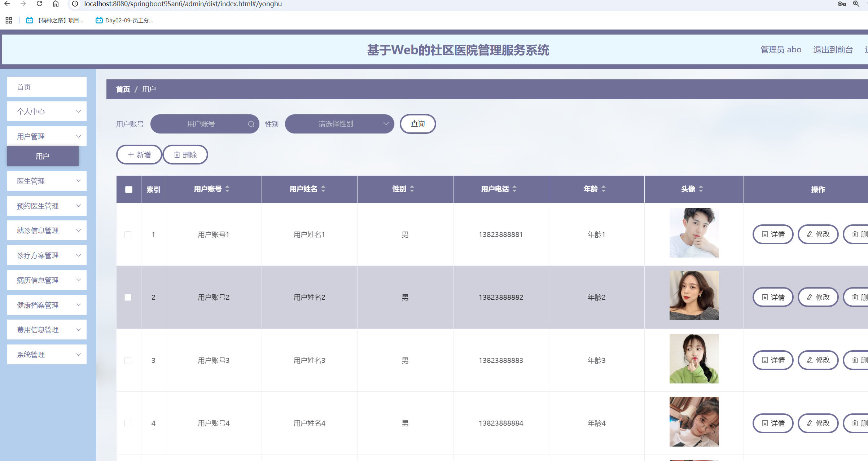This screenshot has height=461, width=868.
Task: Click phone number 13823888882
Action: tap(501, 298)
